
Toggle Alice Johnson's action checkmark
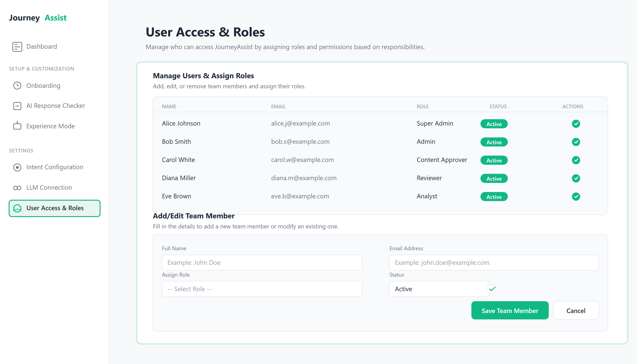[576, 124]
